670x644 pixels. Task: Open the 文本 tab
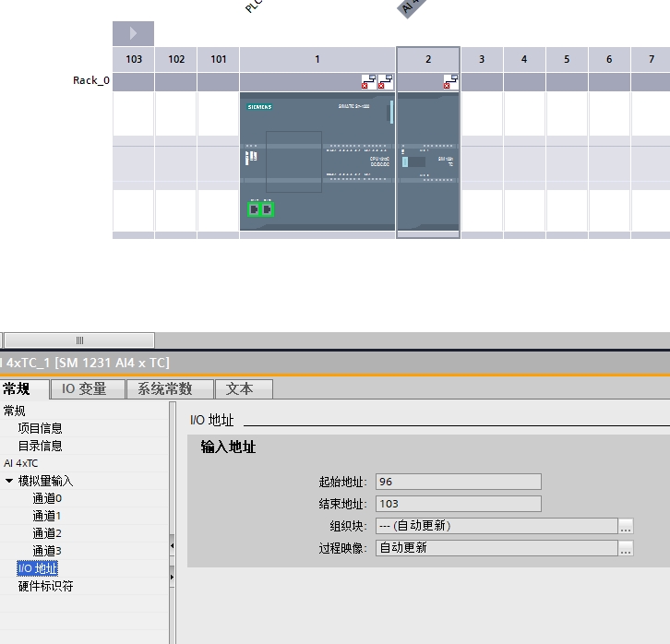239,389
